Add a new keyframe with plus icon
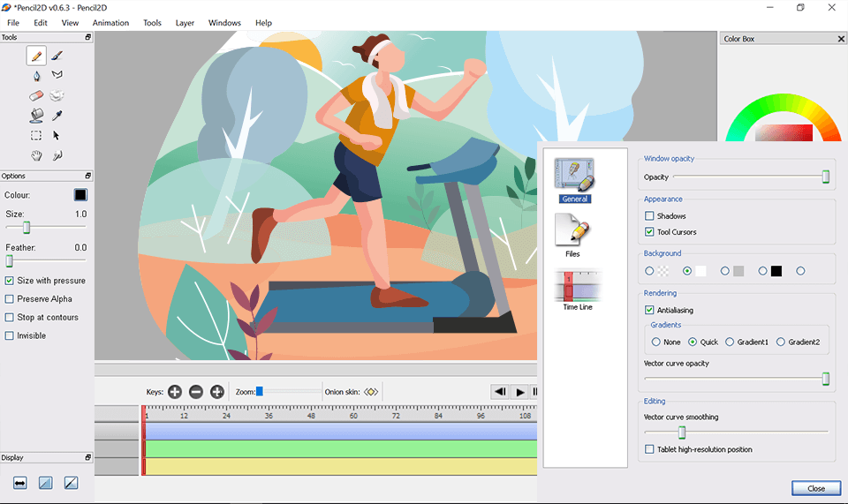The image size is (848, 504). pos(175,392)
